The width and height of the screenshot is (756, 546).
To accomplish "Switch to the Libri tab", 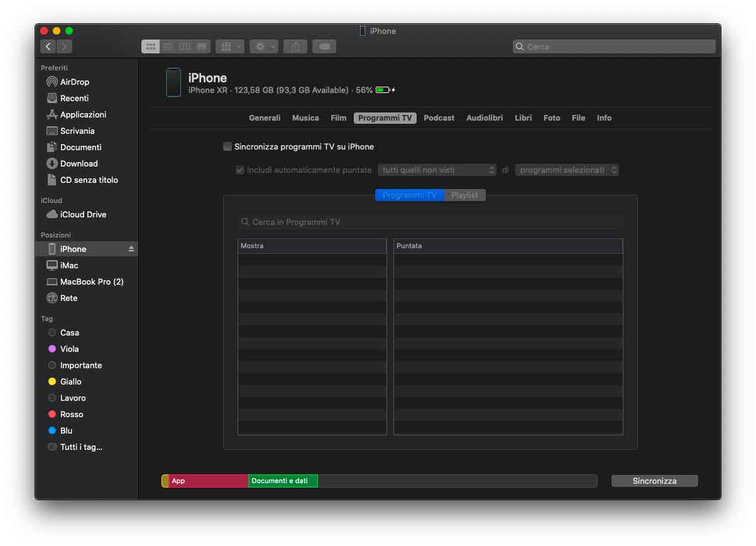I will [x=523, y=117].
